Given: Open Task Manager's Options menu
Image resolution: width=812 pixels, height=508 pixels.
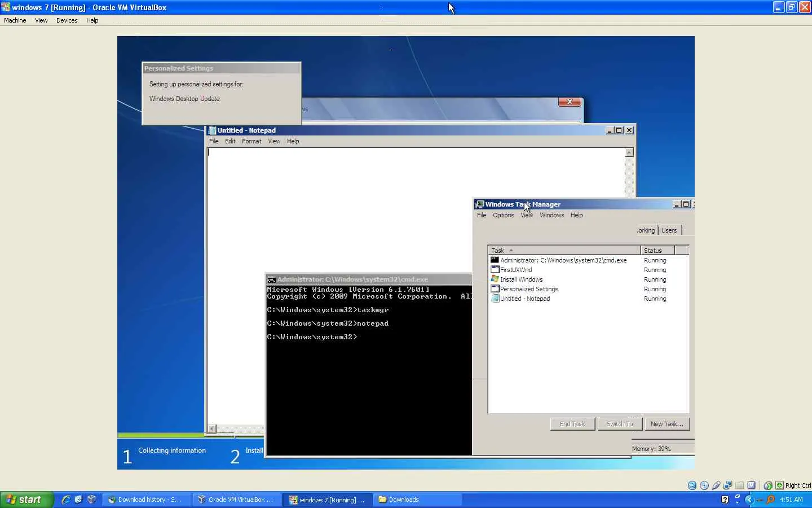Looking at the screenshot, I should pos(504,215).
